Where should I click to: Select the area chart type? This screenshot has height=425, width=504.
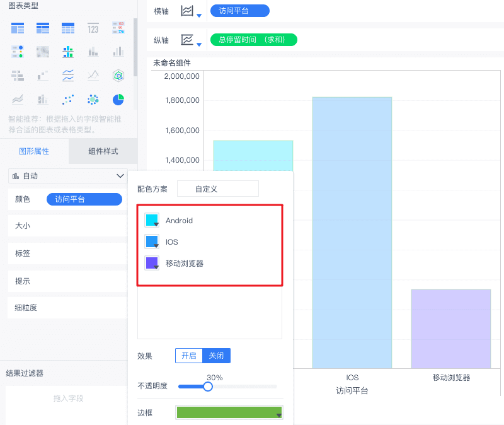(x=18, y=100)
